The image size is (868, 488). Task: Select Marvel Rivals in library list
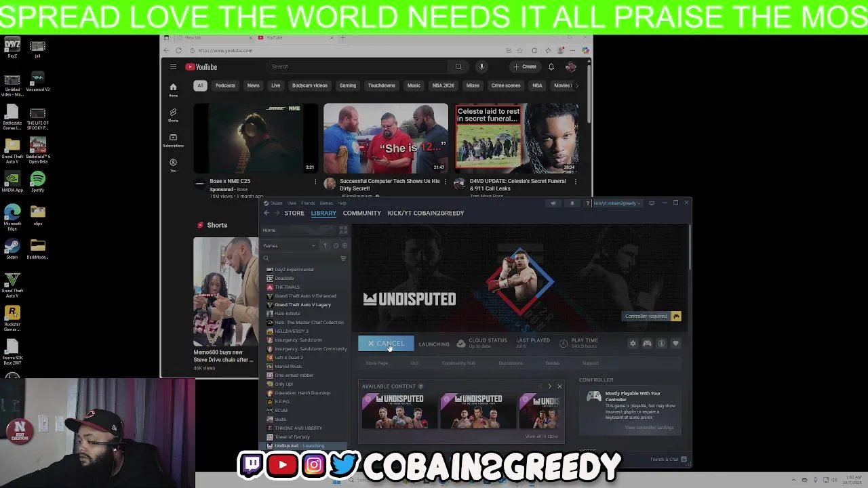[x=288, y=367]
